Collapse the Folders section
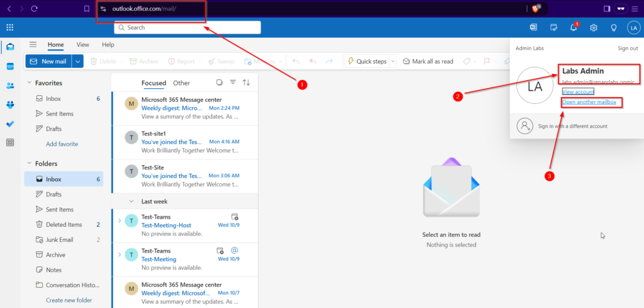Image resolution: width=644 pixels, height=308 pixels. [x=29, y=163]
